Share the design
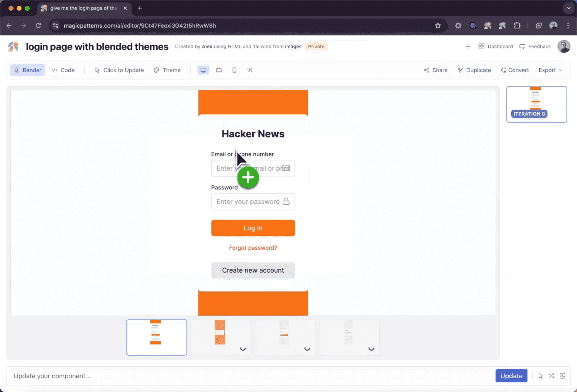Image resolution: width=577 pixels, height=392 pixels. (436, 70)
